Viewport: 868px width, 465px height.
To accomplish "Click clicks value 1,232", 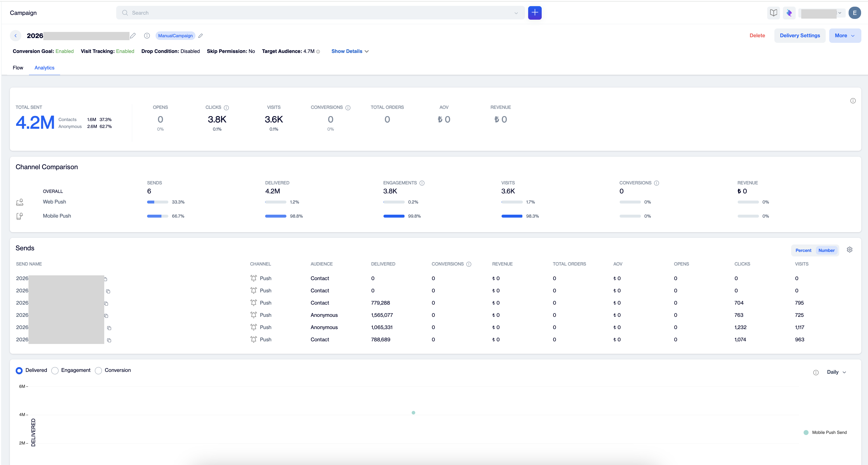I will point(740,327).
